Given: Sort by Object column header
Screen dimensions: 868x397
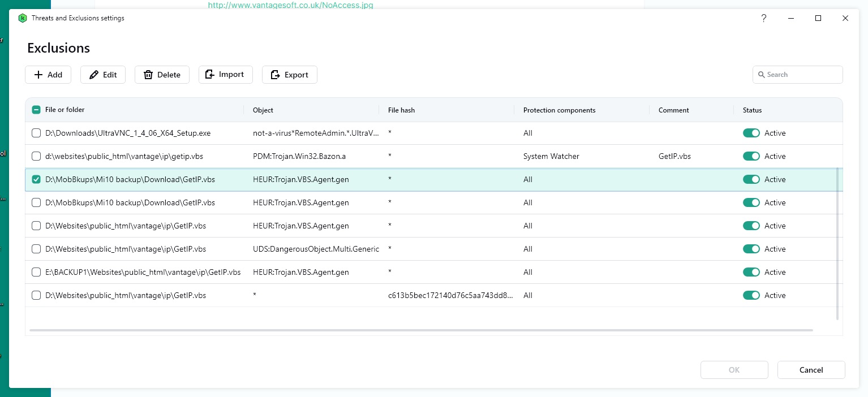Looking at the screenshot, I should tap(263, 110).
